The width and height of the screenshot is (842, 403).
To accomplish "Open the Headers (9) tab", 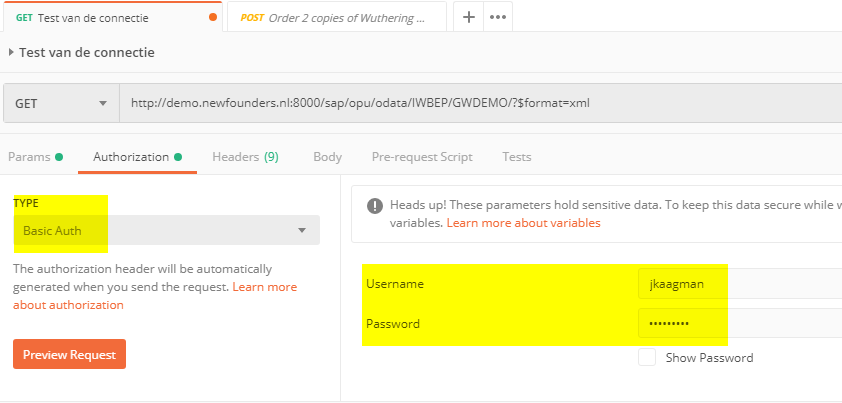I will tap(245, 157).
